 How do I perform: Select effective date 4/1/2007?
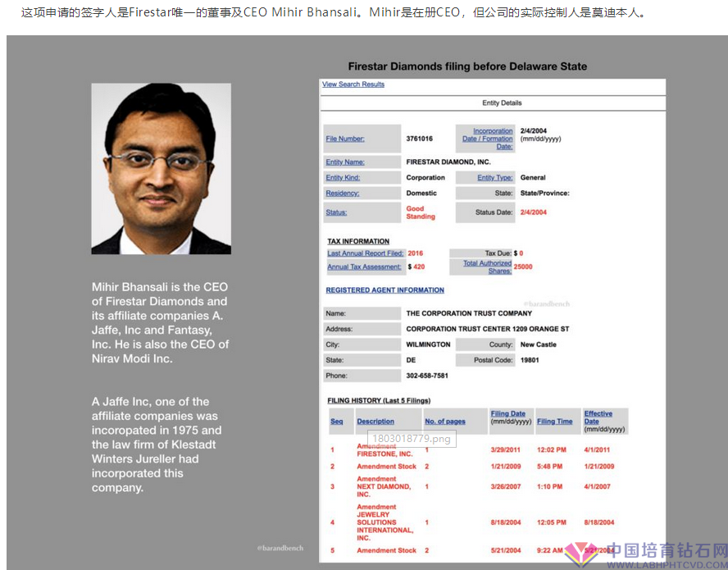[x=597, y=486]
